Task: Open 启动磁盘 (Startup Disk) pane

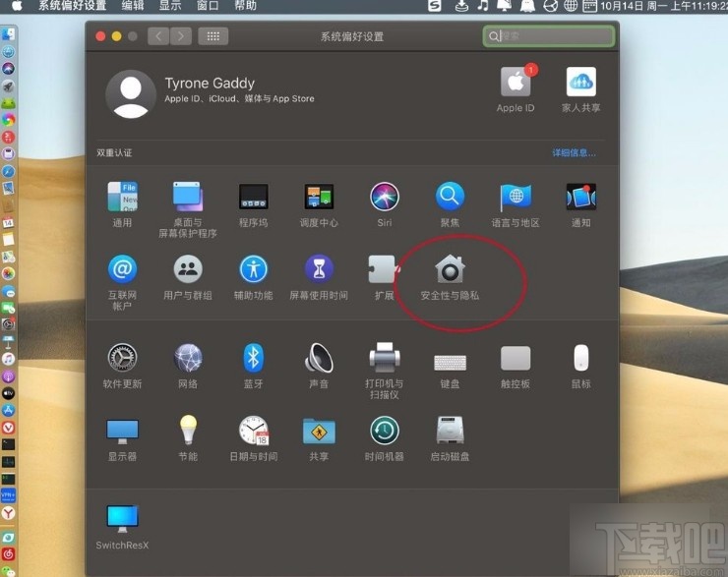Action: pos(450,431)
